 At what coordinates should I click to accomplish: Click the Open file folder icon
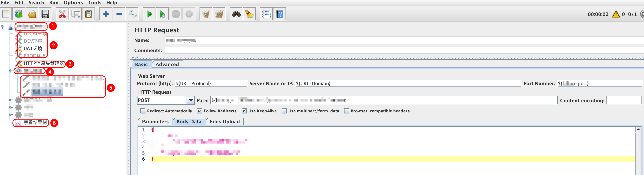32,14
